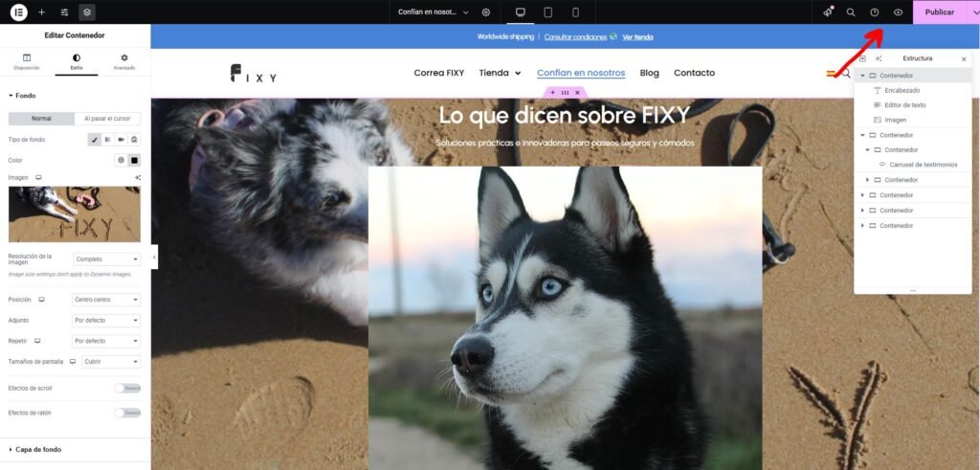
Task: Open site settings sliders icon
Action: (64, 12)
